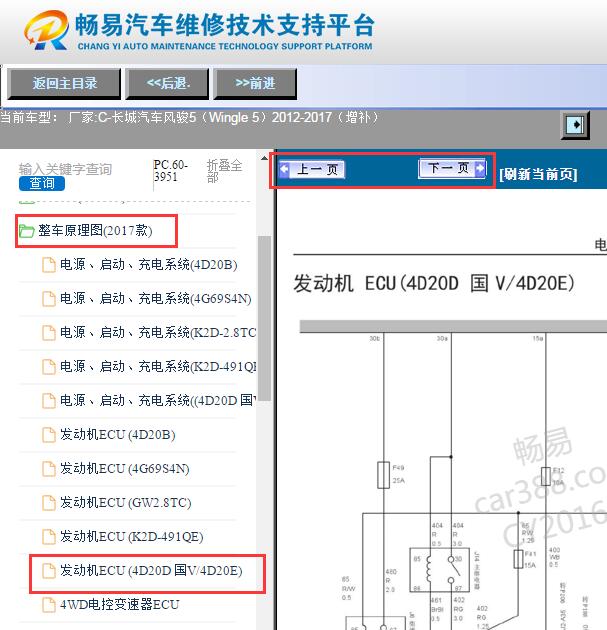The width and height of the screenshot is (607, 630).
Task: Click 折叠全部 to collapse all
Action: tap(224, 171)
